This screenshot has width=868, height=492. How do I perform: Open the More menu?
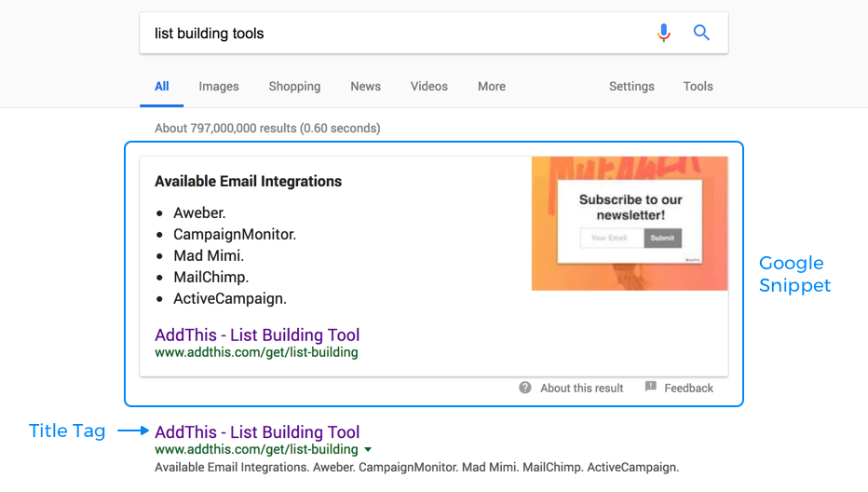[x=492, y=87]
